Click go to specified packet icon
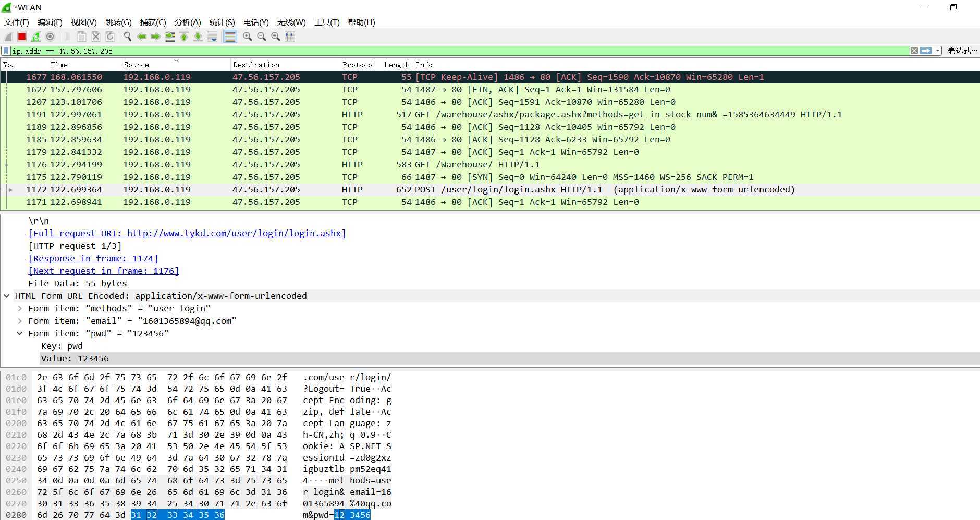Screen dimensions: 980x520 coord(170,37)
